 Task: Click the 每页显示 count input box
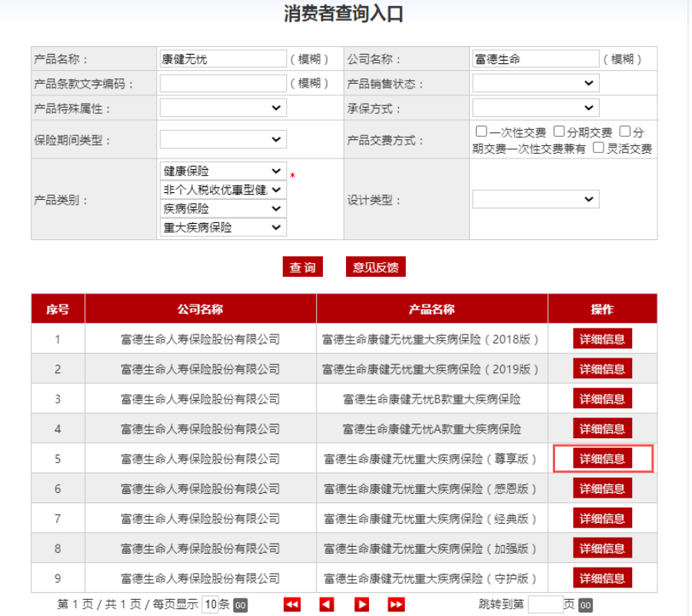(x=210, y=604)
